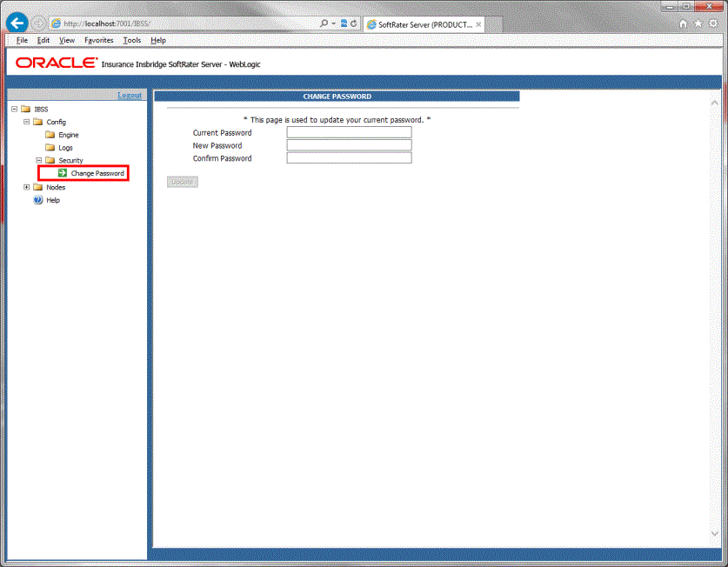Select the SoftRater Server browser tab

(424, 24)
